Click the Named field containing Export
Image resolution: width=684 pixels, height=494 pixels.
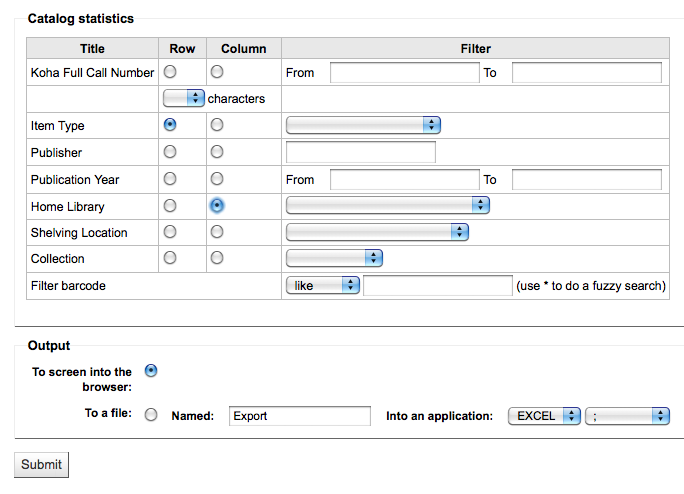(x=300, y=416)
